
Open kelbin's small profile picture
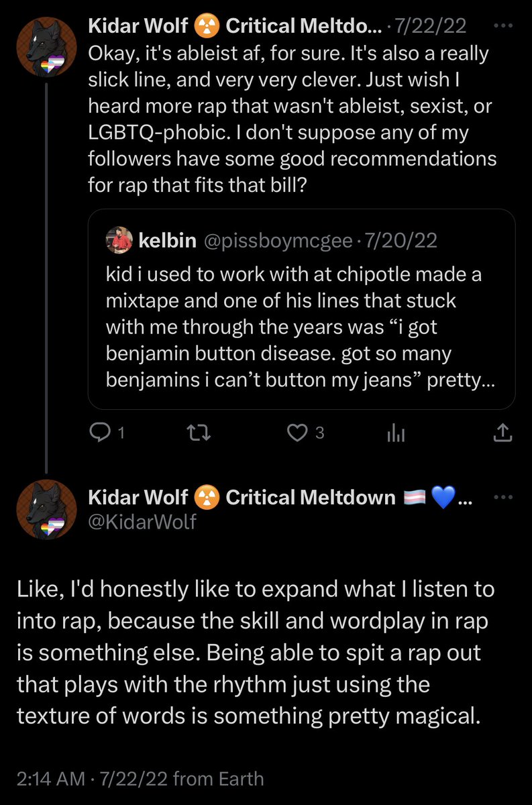119,241
